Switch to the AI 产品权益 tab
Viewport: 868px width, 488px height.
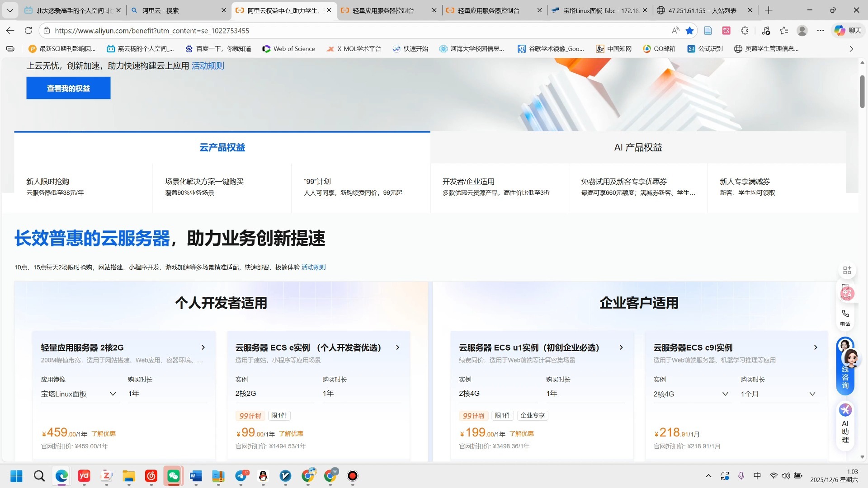[637, 147]
